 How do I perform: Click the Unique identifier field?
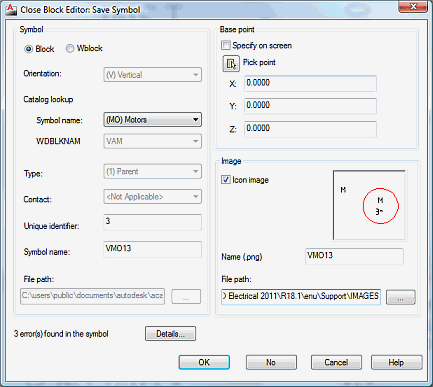point(152,222)
